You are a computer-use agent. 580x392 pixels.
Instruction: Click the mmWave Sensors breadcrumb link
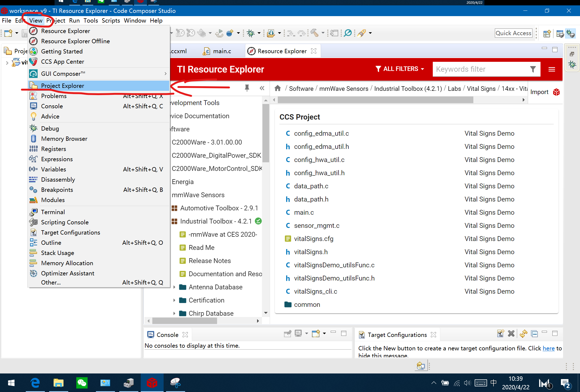pyautogui.click(x=344, y=88)
